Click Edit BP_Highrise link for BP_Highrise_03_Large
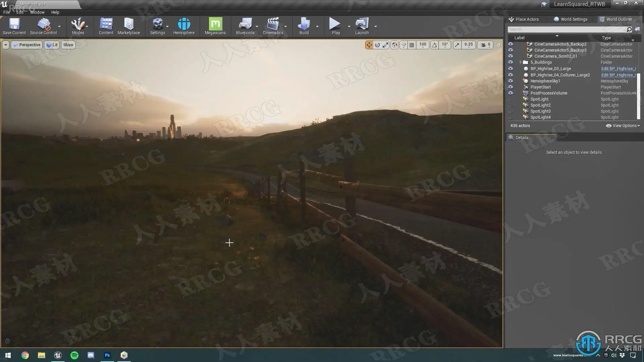This screenshot has height=362, width=644. [x=618, y=69]
